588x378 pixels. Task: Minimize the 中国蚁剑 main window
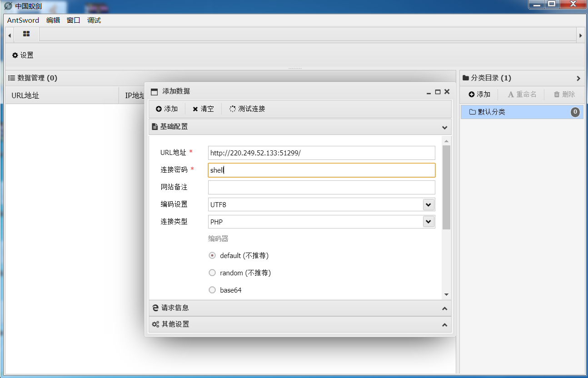click(537, 4)
